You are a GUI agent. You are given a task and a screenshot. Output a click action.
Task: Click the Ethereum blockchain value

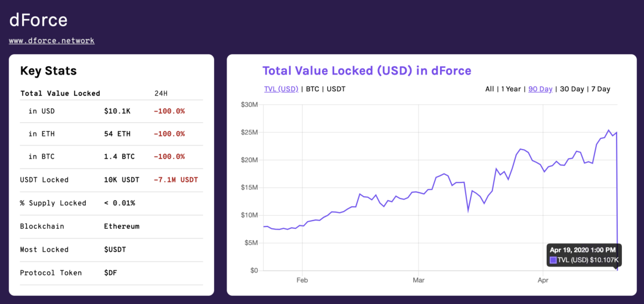pos(122,227)
